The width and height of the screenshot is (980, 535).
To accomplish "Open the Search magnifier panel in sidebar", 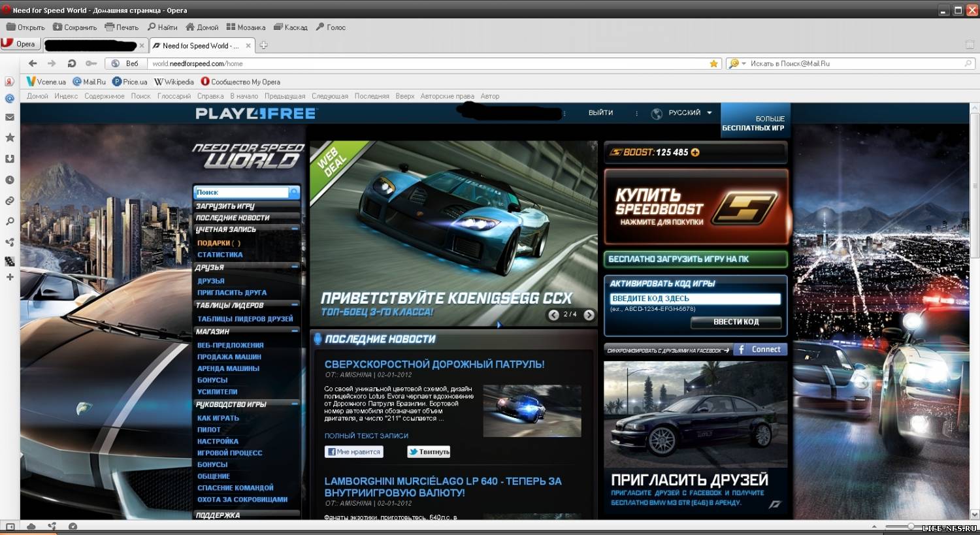I will pyautogui.click(x=9, y=221).
